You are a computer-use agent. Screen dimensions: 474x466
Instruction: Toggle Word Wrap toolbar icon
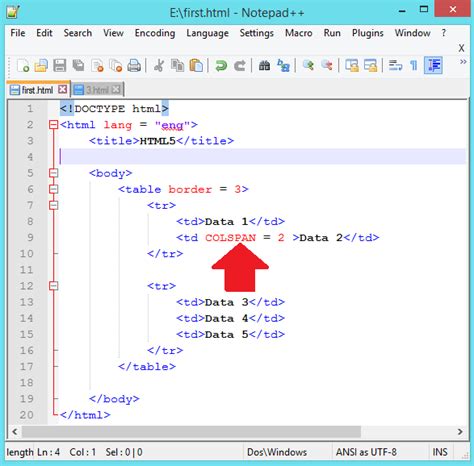395,65
